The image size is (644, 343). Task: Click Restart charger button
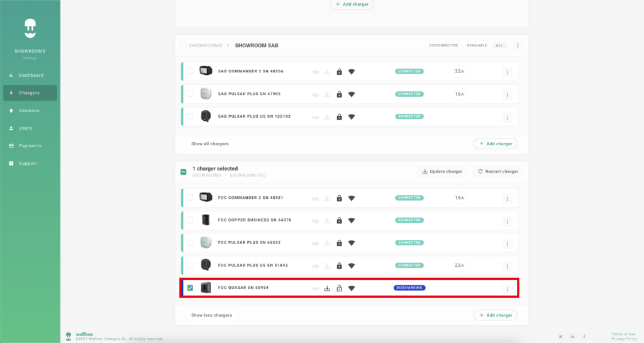click(x=498, y=171)
